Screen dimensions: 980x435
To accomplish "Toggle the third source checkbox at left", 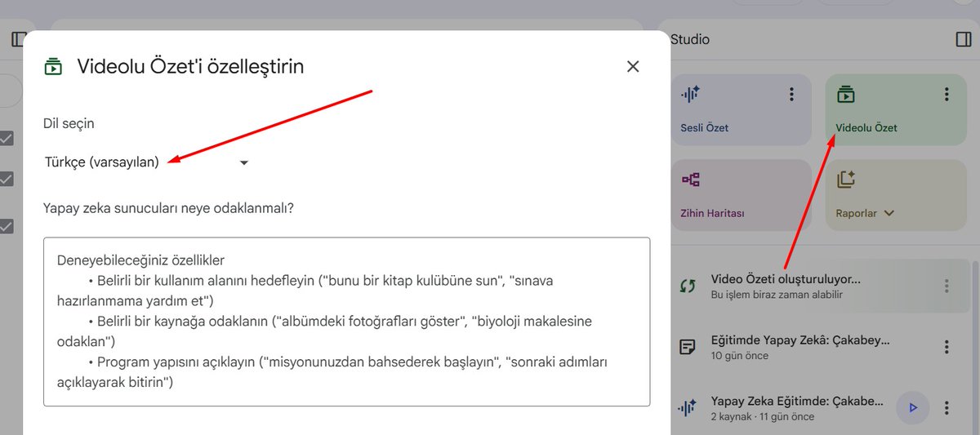I will [x=7, y=226].
